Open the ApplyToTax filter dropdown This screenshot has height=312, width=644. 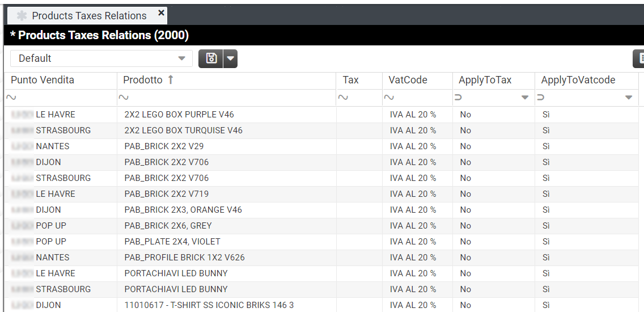(x=525, y=98)
